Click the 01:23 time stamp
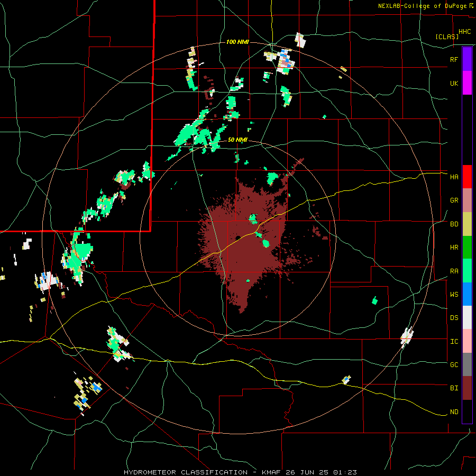The image size is (476, 476). pyautogui.click(x=345, y=472)
